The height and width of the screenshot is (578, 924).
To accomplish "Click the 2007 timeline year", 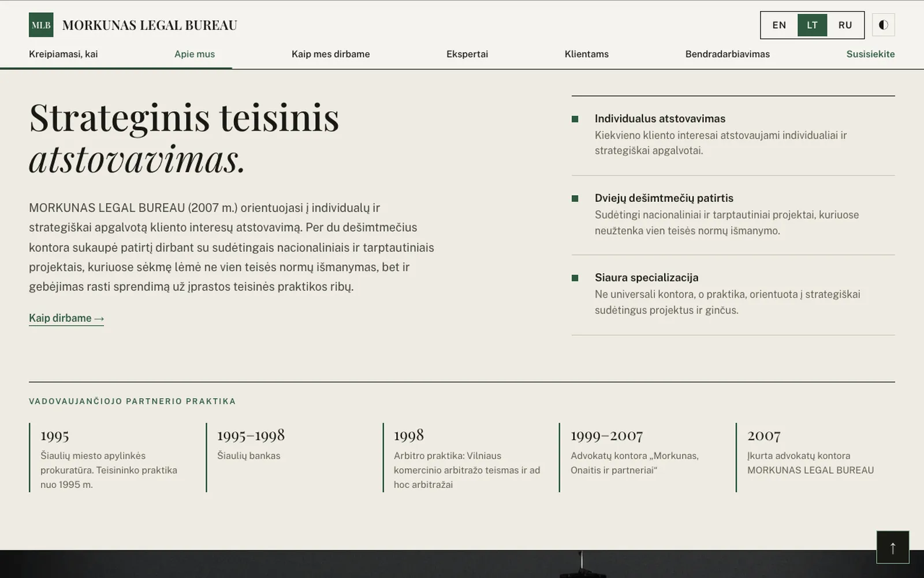I will [764, 435].
